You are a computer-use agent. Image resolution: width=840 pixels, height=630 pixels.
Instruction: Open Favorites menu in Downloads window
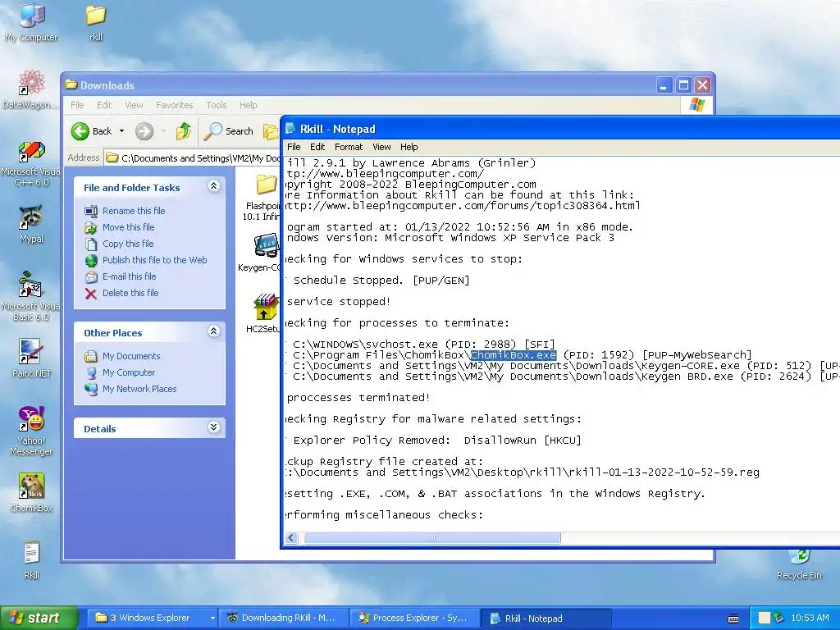coord(174,105)
